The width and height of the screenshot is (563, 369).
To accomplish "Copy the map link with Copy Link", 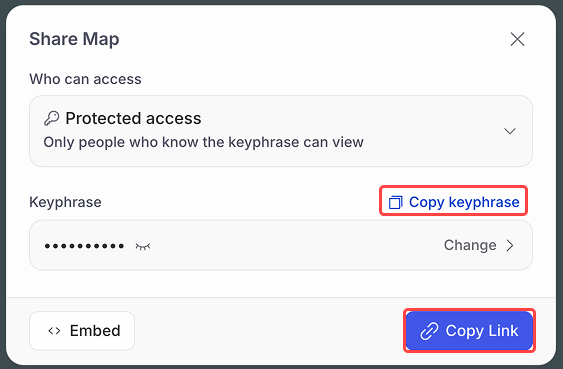I will [x=469, y=331].
